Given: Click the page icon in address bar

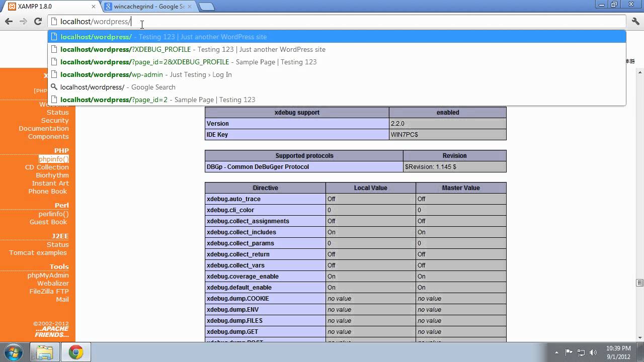Looking at the screenshot, I should coord(54,22).
